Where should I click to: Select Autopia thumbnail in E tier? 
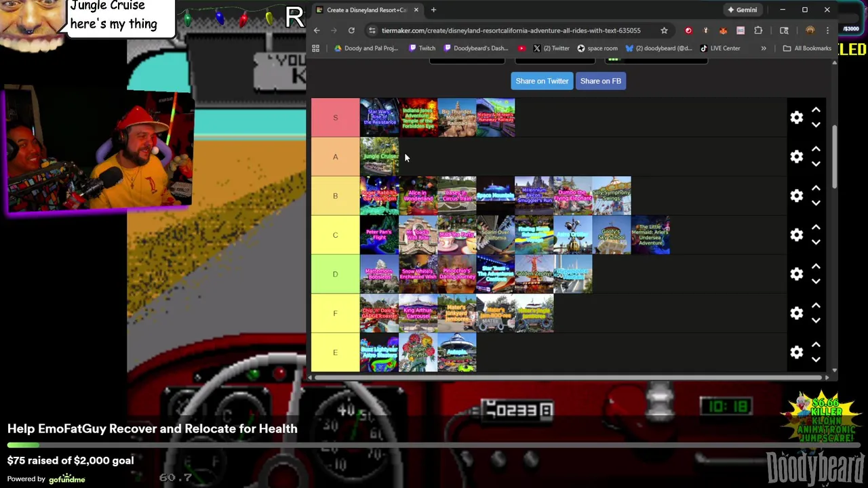(457, 352)
